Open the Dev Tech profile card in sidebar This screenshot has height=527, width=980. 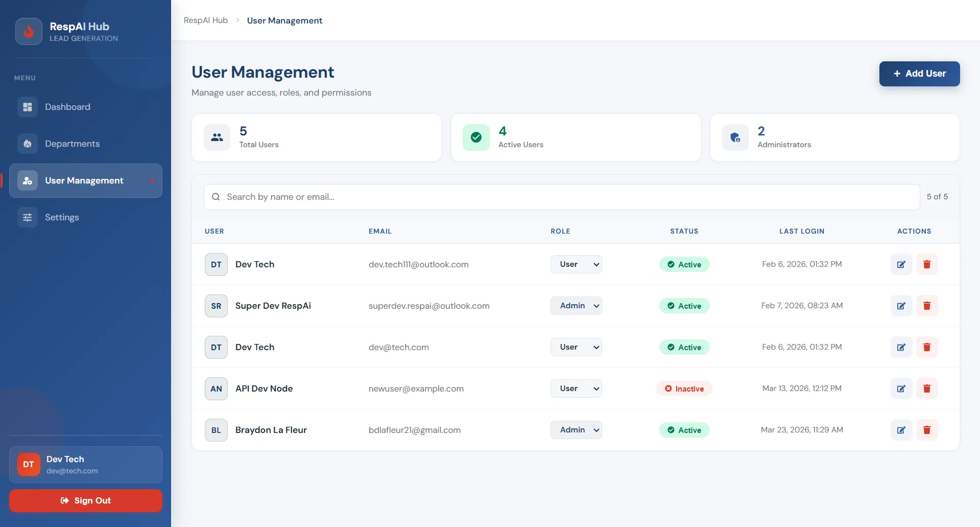pyautogui.click(x=86, y=465)
